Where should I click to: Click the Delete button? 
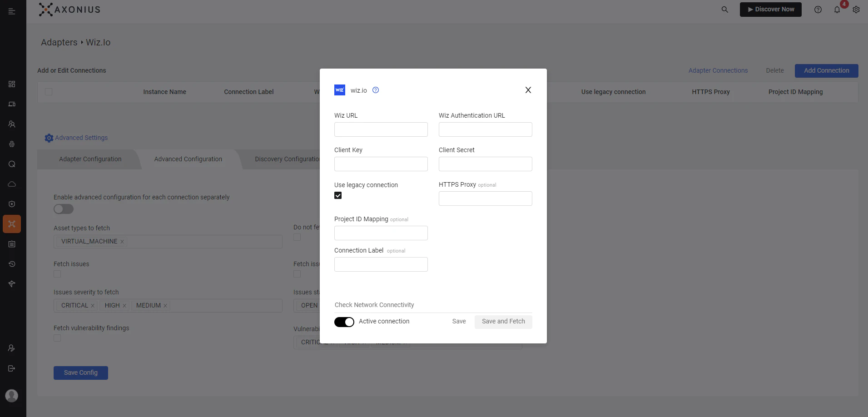775,70
